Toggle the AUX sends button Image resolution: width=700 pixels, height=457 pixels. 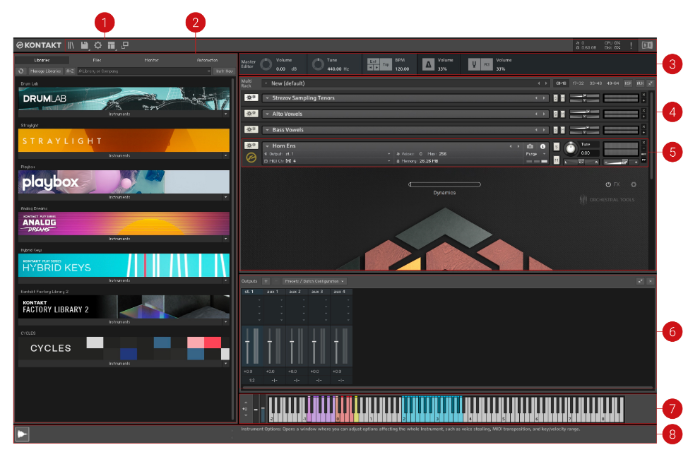640,83
